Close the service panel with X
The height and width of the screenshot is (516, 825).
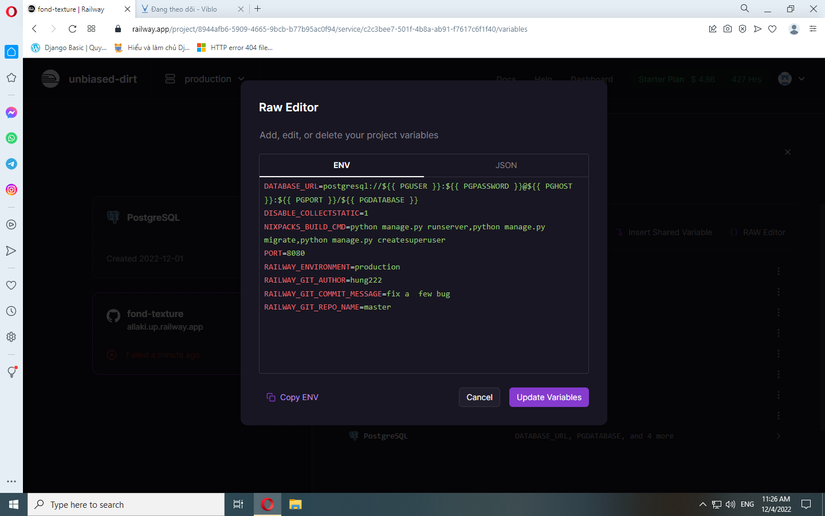coord(788,152)
